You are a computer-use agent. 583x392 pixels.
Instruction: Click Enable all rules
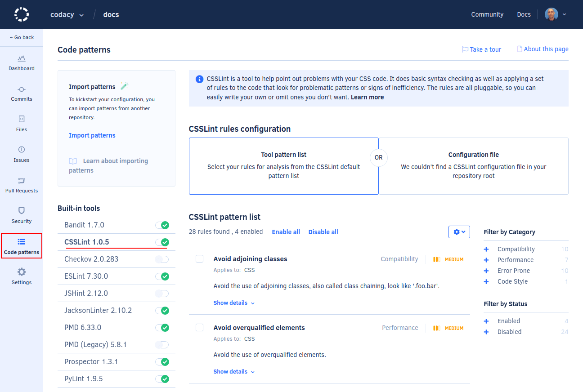286,232
